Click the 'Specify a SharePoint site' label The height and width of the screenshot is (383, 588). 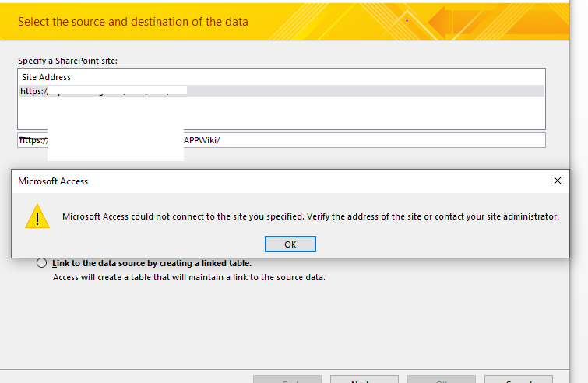[x=67, y=61]
